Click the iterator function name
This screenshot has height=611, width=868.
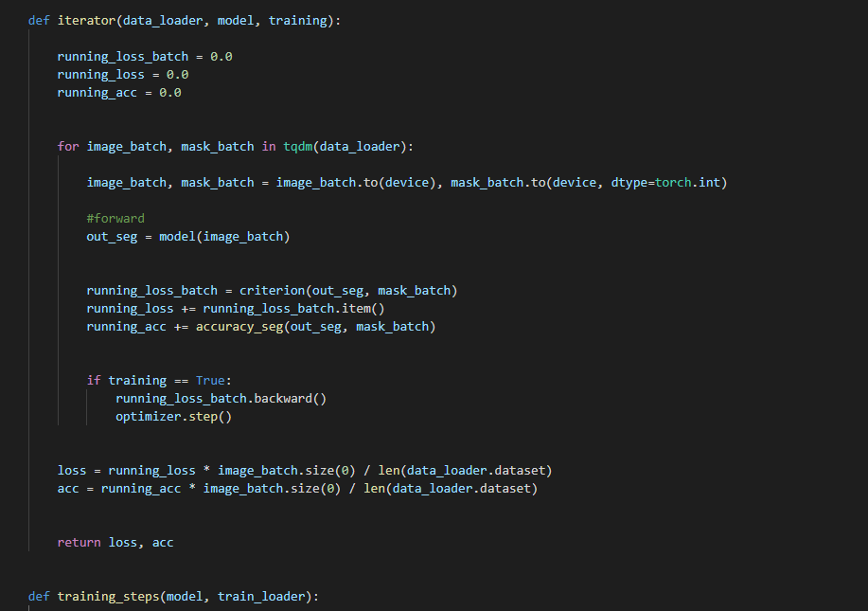pyautogui.click(x=86, y=20)
